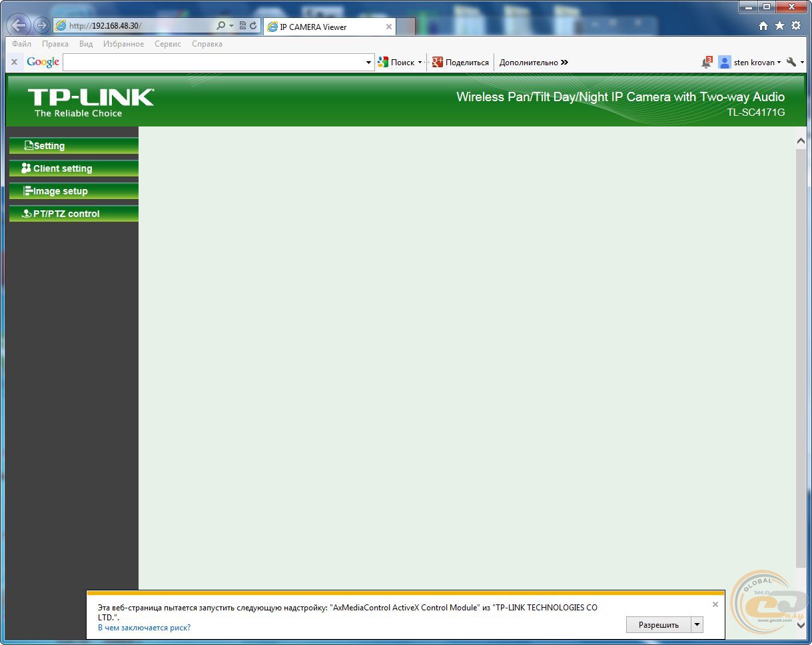Image resolution: width=812 pixels, height=645 pixels.
Task: Click the page vertical scrollbar track
Action: 801,359
